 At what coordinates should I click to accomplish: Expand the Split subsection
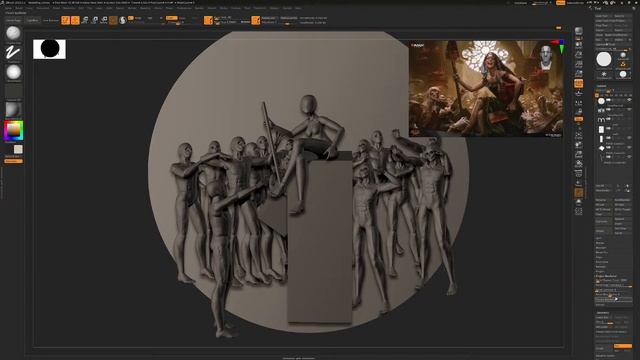pyautogui.click(x=599, y=238)
